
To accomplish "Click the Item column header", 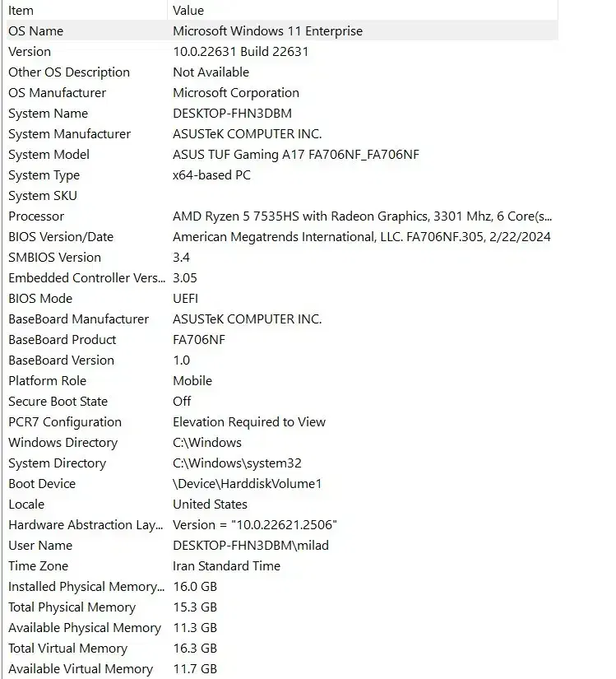I will pos(21,10).
